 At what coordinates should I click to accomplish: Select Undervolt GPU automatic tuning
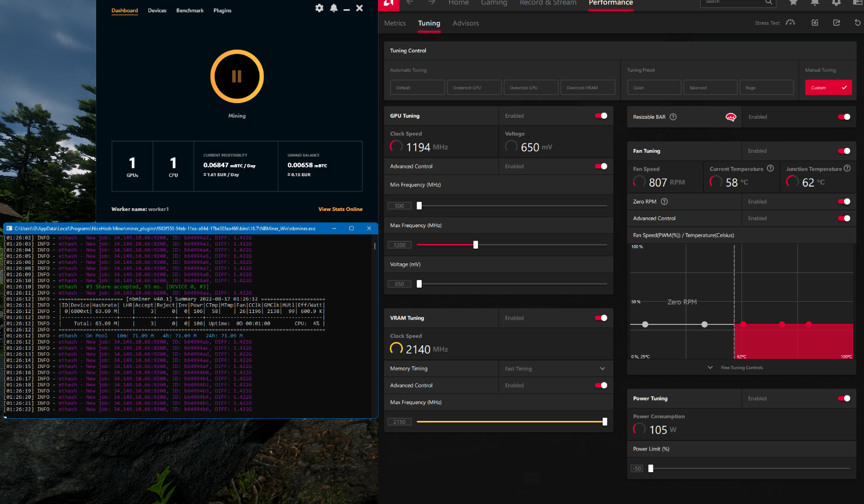coord(474,87)
